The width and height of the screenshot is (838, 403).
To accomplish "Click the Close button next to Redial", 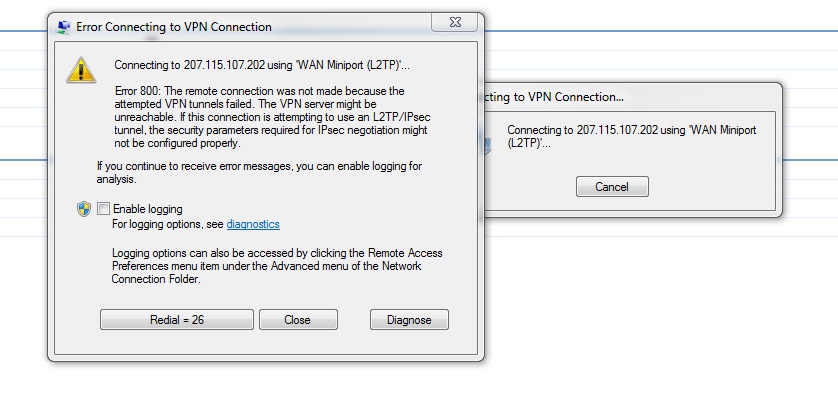I will tap(298, 320).
